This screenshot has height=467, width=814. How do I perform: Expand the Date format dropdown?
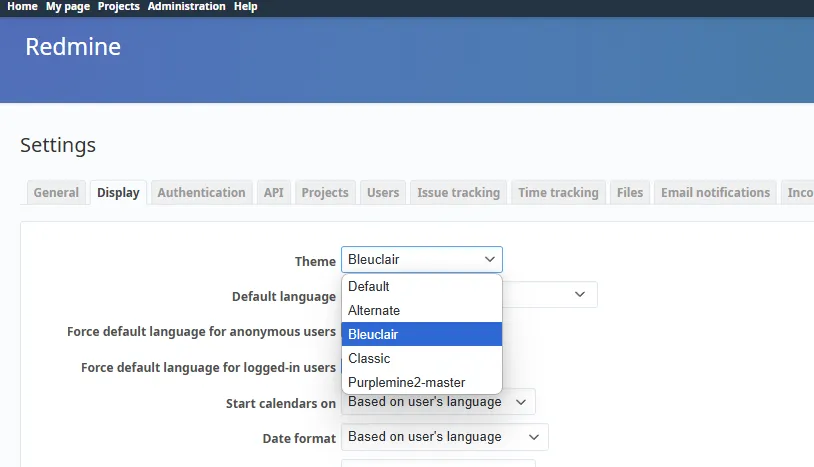pos(444,437)
